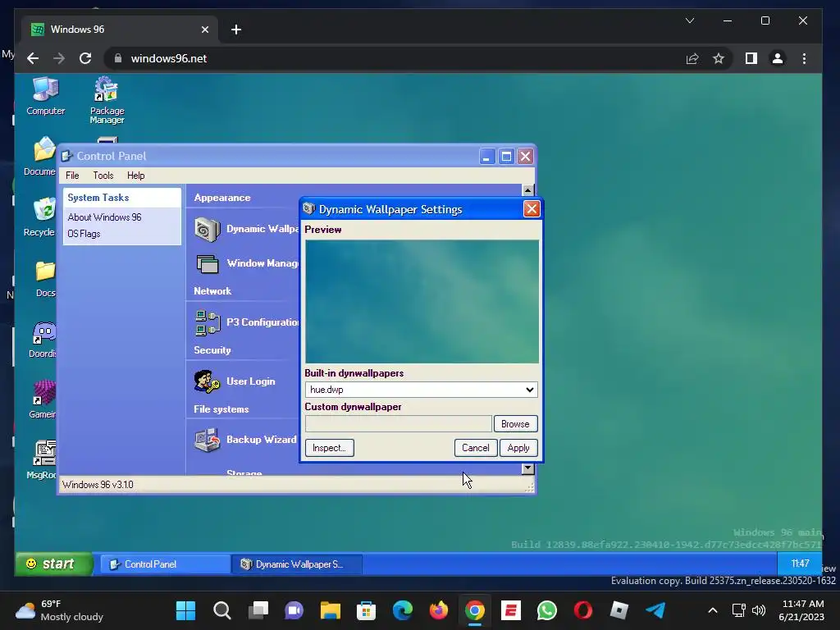Launch the Games desktop shortcut icon
Viewport: 840px width, 630px height.
point(43,399)
